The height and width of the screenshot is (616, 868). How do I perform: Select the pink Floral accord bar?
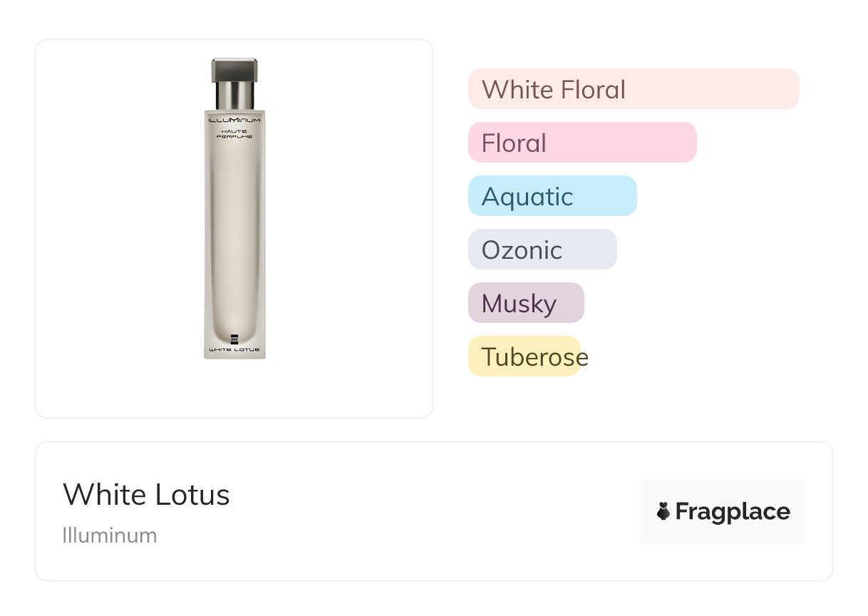582,143
